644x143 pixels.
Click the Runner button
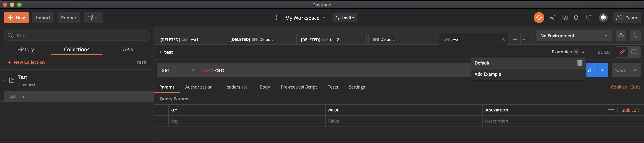point(69,18)
